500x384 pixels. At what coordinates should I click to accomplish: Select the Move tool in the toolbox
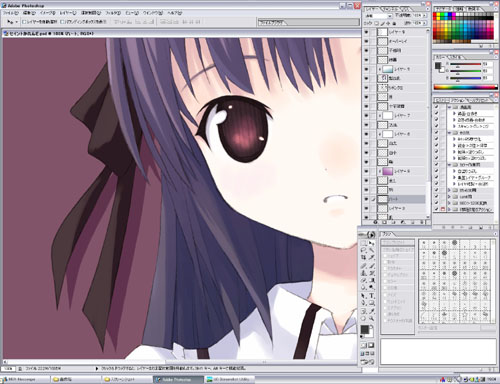[x=372, y=243]
